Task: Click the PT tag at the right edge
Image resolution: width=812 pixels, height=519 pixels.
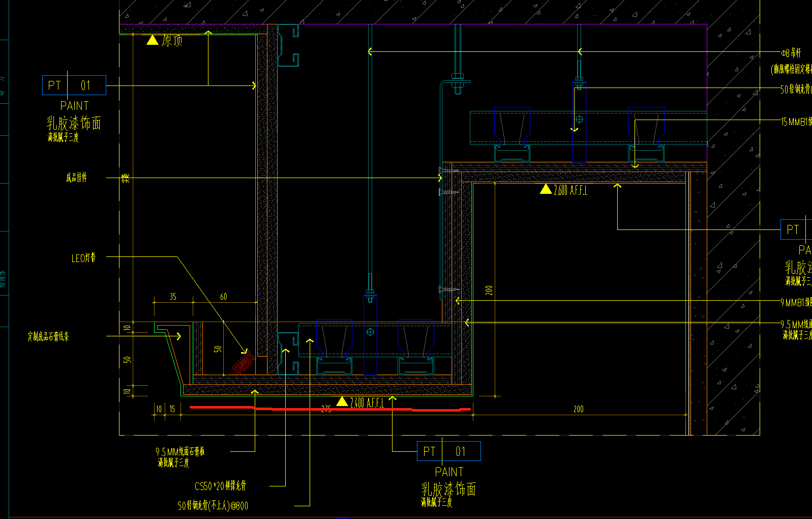Action: 793,229
